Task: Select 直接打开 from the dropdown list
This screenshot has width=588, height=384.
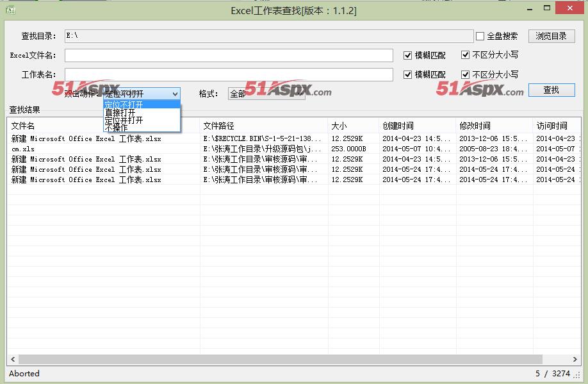Action: pos(120,112)
